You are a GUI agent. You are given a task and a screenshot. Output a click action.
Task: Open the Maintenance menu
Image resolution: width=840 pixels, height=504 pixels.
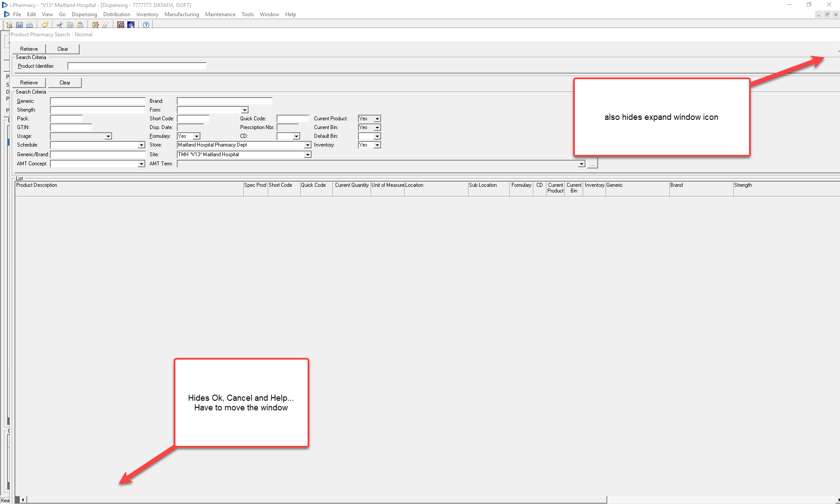pos(220,14)
